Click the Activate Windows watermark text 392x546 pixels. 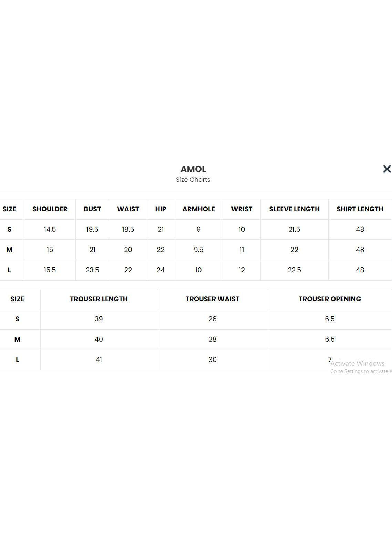tap(357, 363)
